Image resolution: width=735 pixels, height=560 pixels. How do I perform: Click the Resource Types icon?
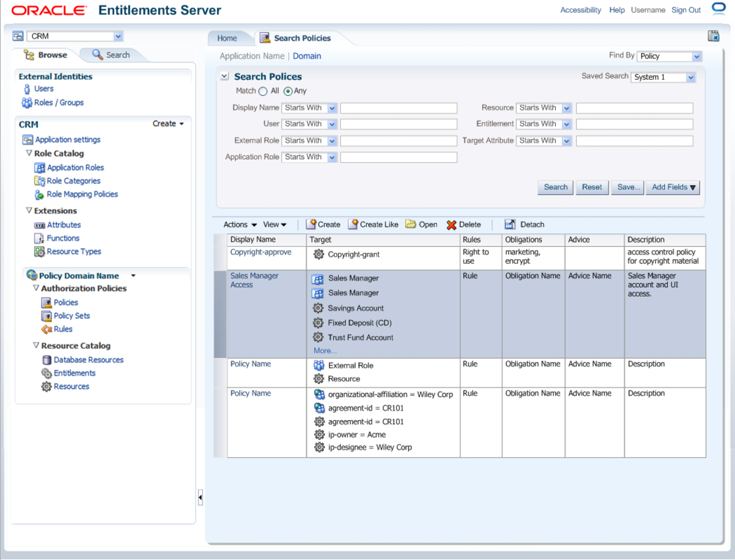39,252
